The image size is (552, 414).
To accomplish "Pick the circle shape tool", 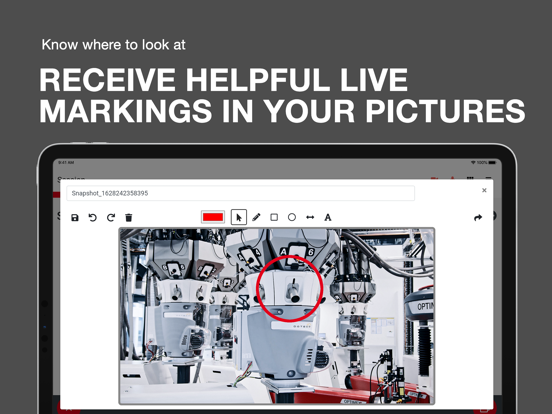I will pos(292,217).
